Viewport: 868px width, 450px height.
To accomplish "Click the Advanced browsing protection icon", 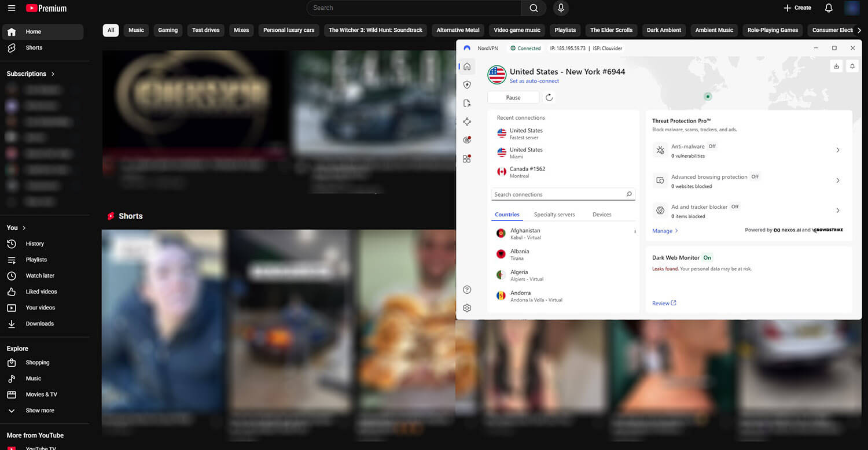I will pyautogui.click(x=660, y=180).
